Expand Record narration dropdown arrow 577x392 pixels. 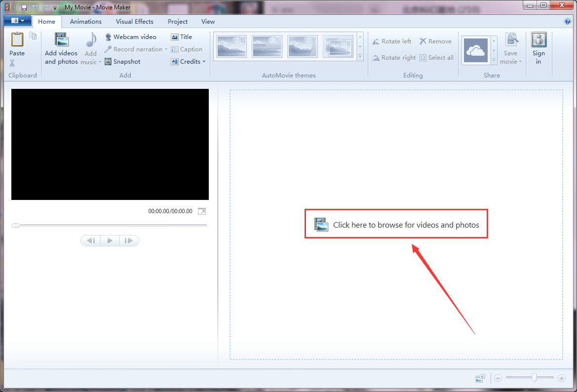(x=166, y=49)
